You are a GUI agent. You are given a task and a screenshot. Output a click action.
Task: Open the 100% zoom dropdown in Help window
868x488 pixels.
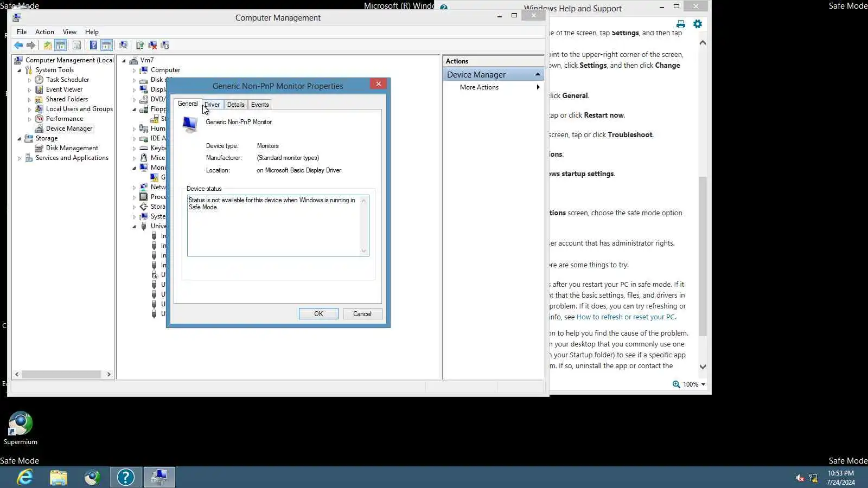click(x=703, y=384)
